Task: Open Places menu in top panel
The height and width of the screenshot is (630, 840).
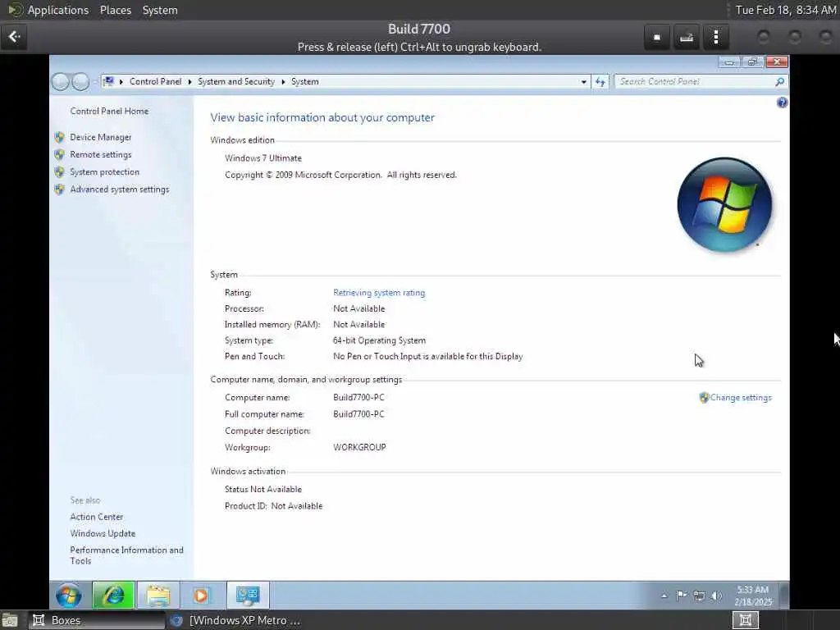Action: 116,10
